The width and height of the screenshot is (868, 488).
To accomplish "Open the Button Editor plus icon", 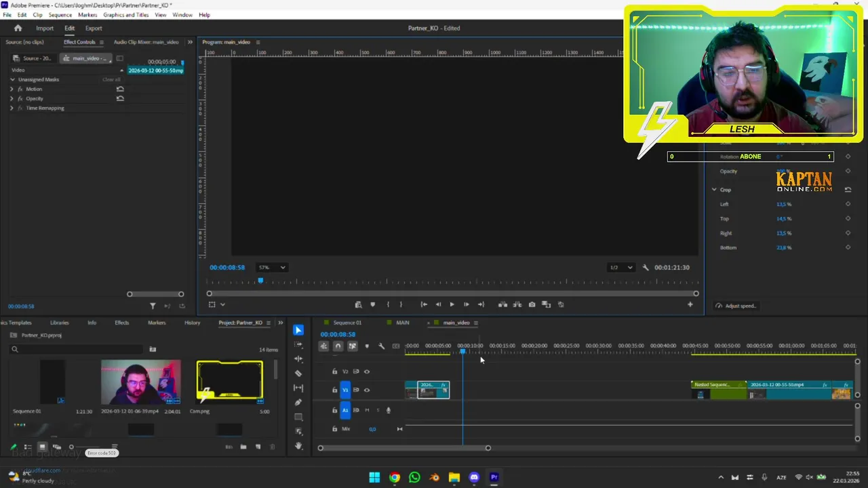I will [690, 304].
